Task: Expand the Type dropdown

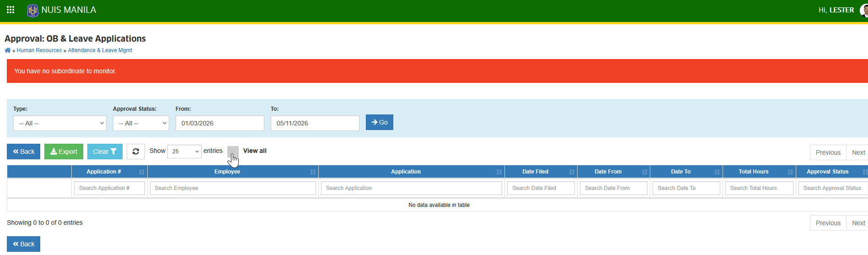Action: click(60, 123)
